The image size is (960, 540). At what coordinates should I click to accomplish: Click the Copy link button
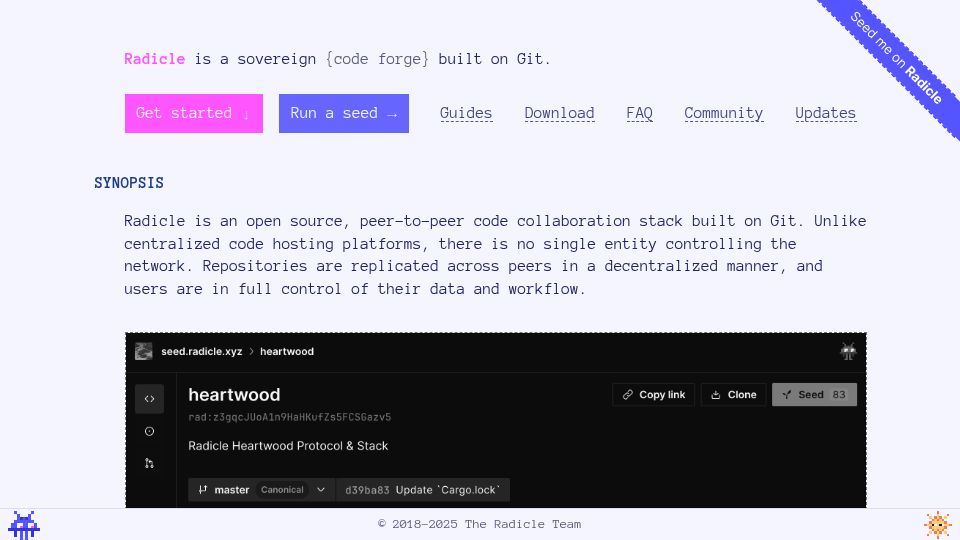coord(653,395)
